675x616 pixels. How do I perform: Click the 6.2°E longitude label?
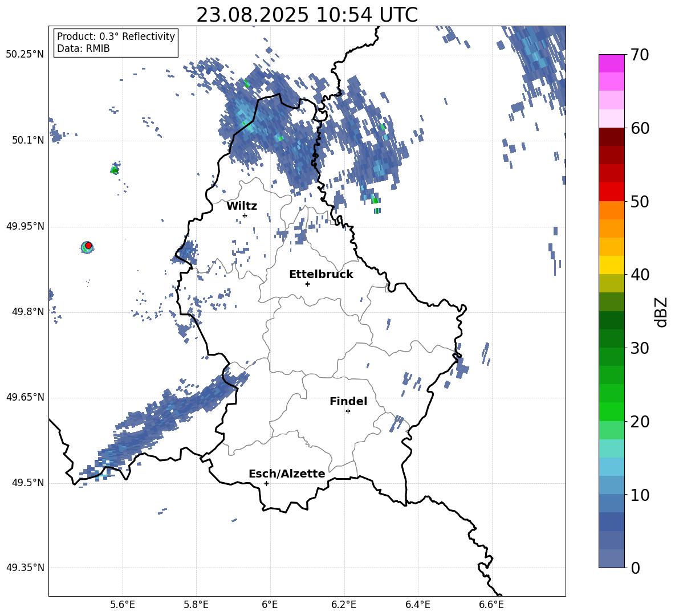coord(344,605)
